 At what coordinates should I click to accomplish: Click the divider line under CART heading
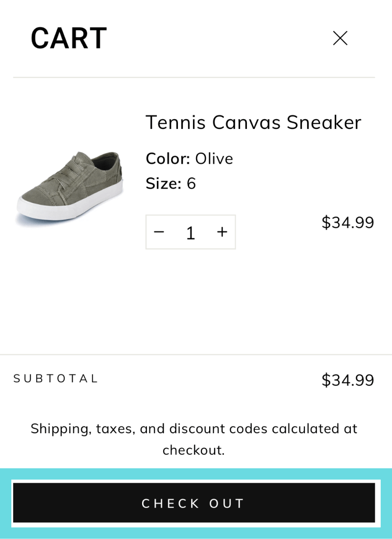(194, 77)
